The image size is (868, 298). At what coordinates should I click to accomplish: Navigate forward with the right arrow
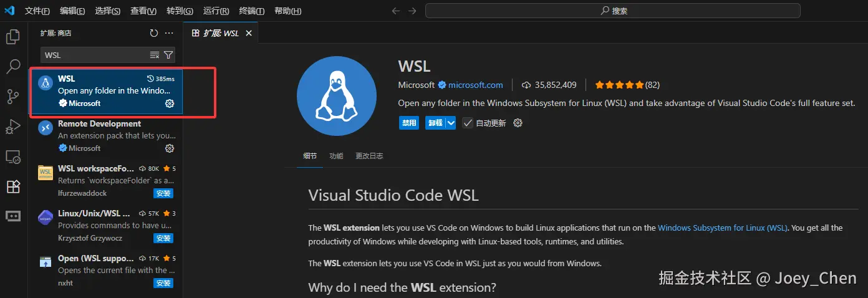tap(412, 11)
